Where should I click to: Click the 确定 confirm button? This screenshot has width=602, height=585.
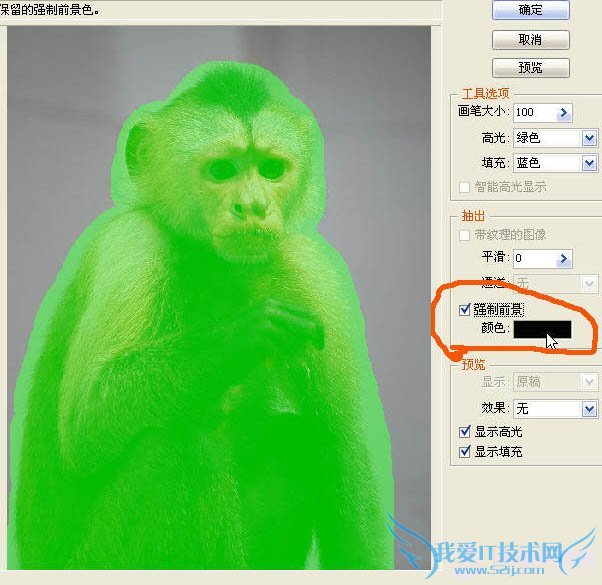coord(531,10)
